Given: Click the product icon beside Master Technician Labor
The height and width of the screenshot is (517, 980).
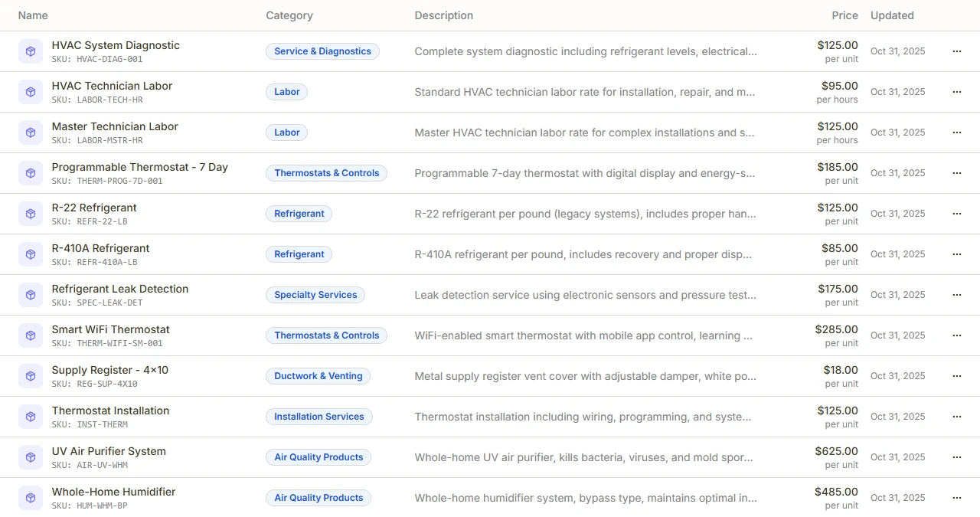Looking at the screenshot, I should 31,133.
